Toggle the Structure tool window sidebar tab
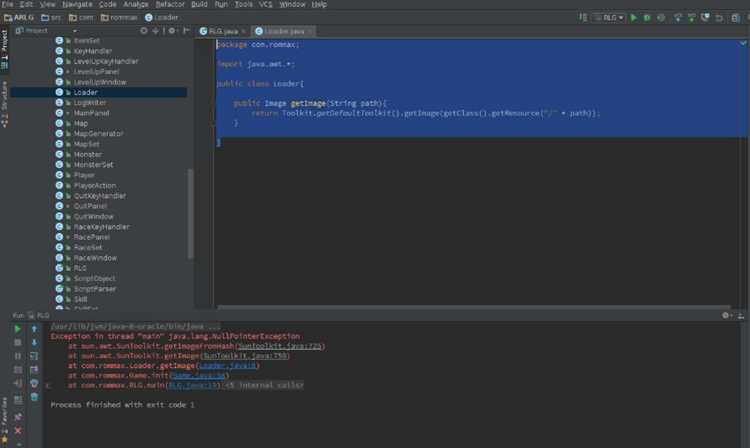This screenshot has width=750, height=448. coord(4,104)
